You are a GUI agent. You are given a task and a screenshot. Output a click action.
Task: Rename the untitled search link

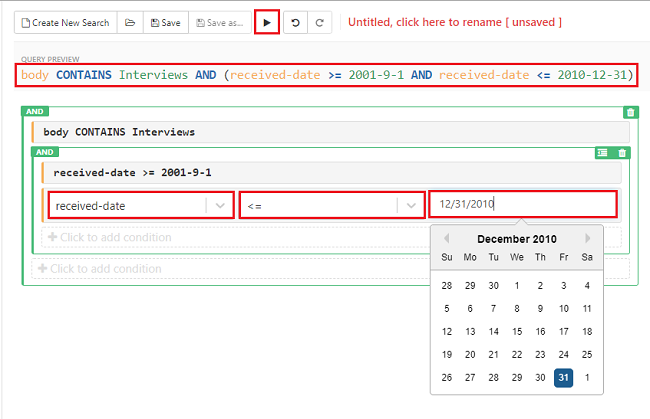(455, 22)
